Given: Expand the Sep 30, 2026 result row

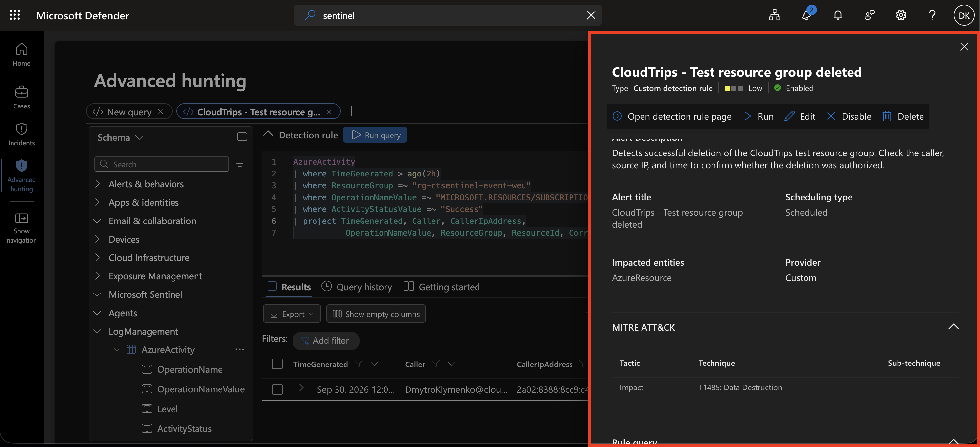Looking at the screenshot, I should (301, 388).
